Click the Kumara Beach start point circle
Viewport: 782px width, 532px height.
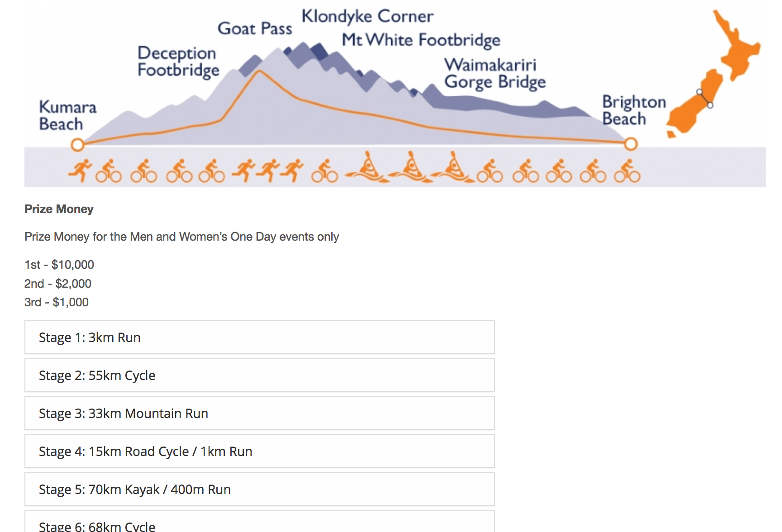78,145
